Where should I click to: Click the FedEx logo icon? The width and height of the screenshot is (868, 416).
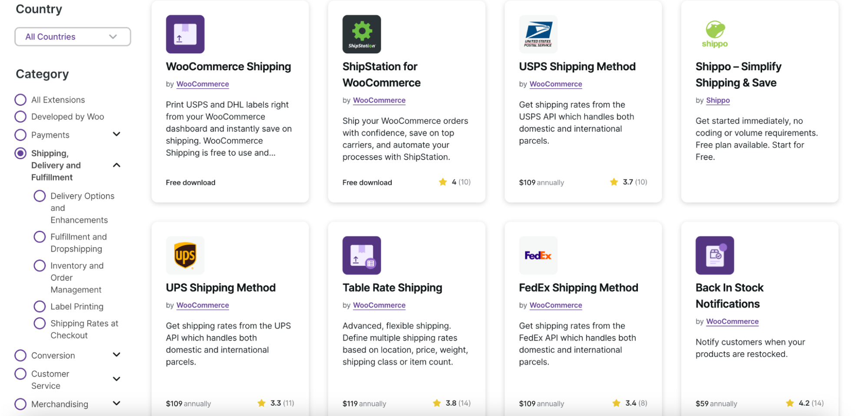(x=538, y=255)
